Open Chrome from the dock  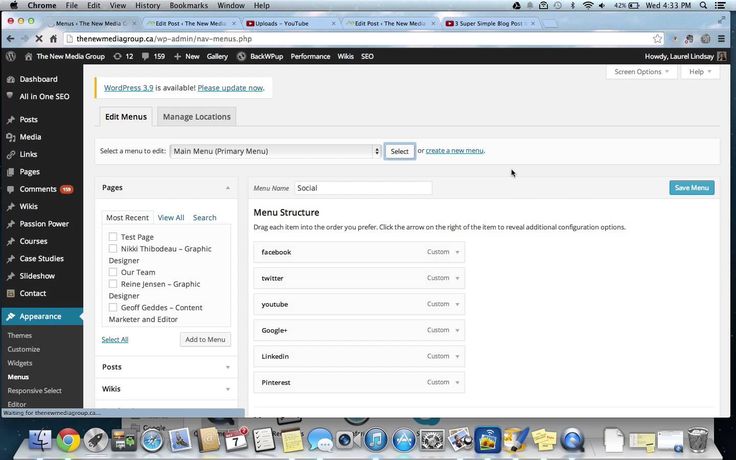(x=68, y=440)
